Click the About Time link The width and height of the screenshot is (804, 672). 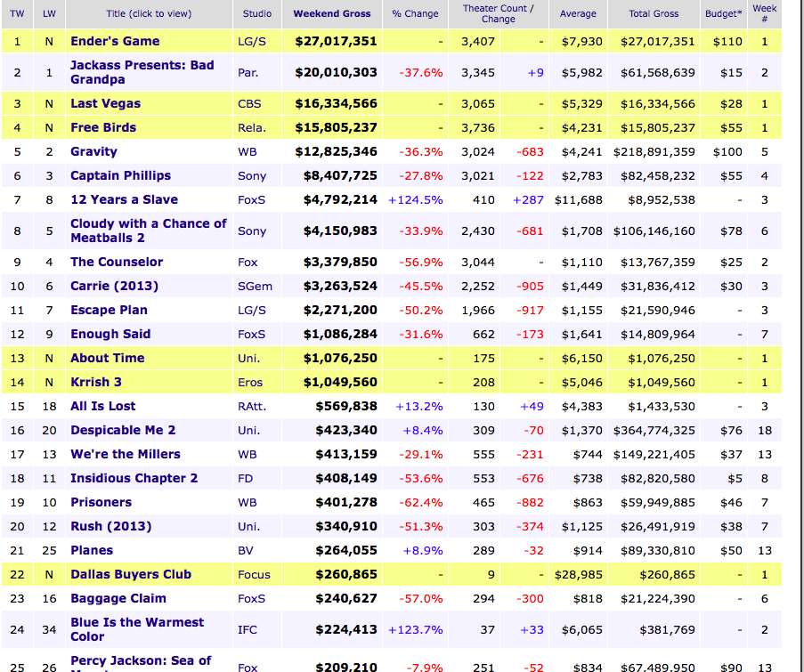pyautogui.click(x=107, y=358)
